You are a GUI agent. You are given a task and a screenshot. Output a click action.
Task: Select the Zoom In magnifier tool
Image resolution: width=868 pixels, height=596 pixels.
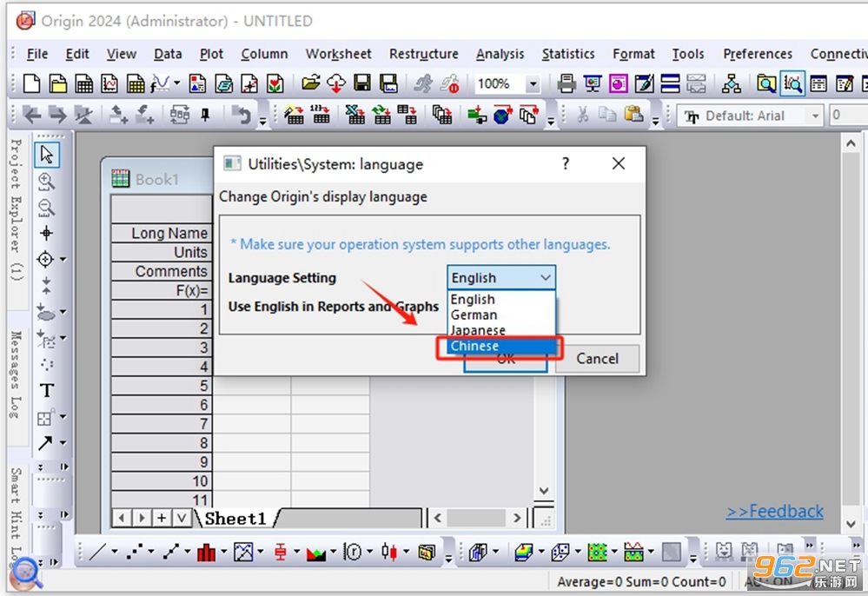(x=47, y=182)
